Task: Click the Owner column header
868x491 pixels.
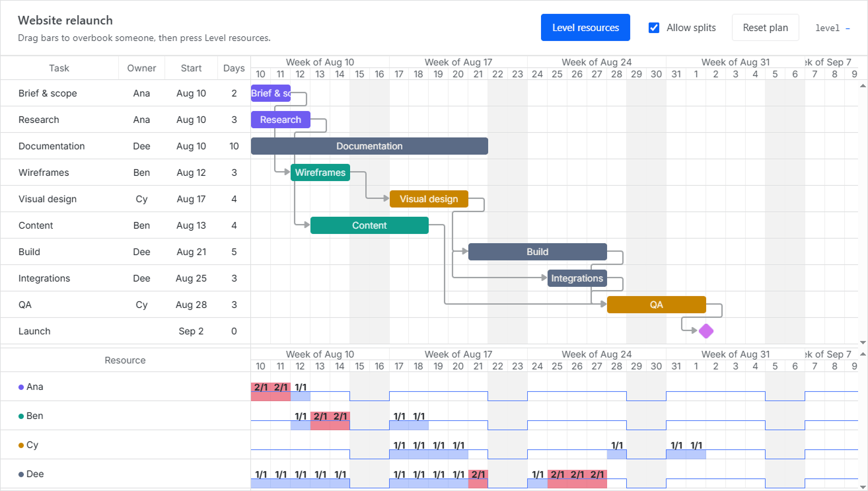Action: click(x=141, y=68)
